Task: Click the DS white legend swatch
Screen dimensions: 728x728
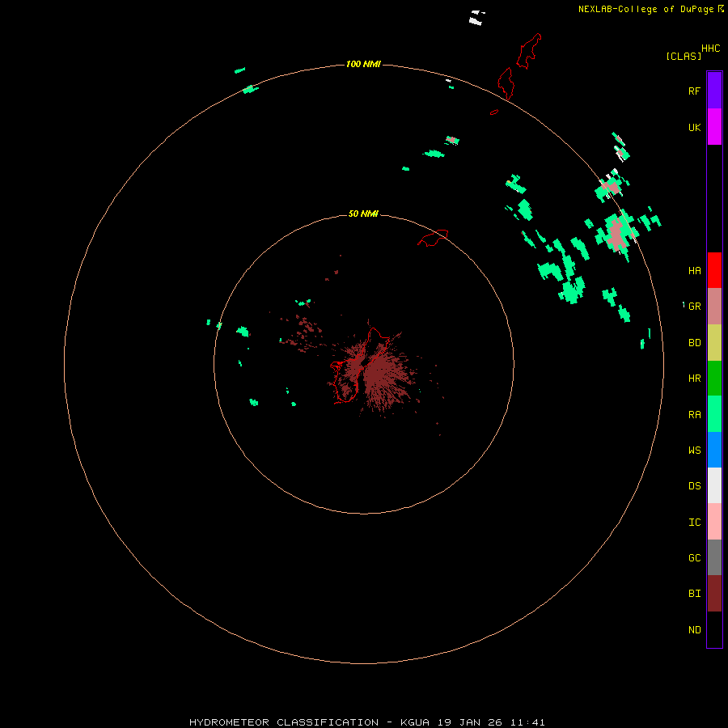Action: tap(714, 485)
